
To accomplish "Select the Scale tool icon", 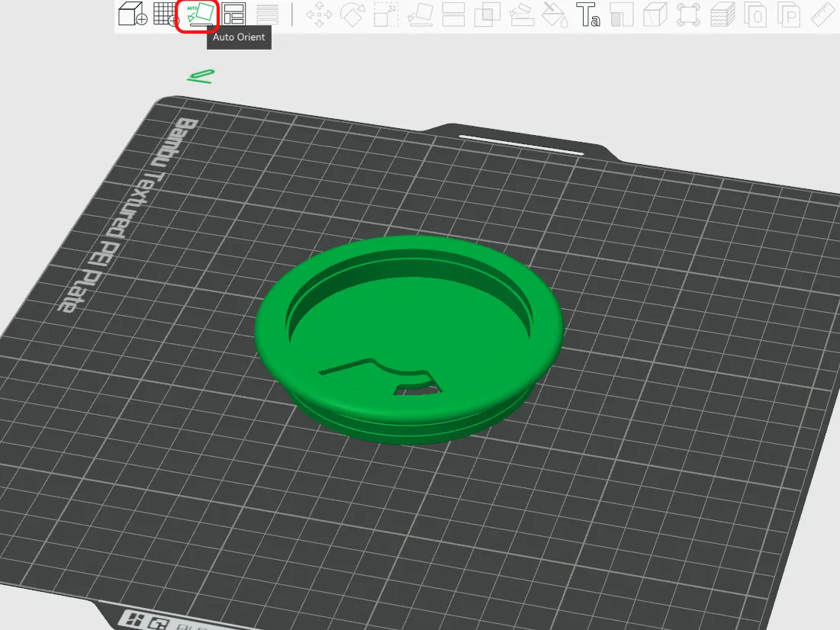I will [386, 14].
